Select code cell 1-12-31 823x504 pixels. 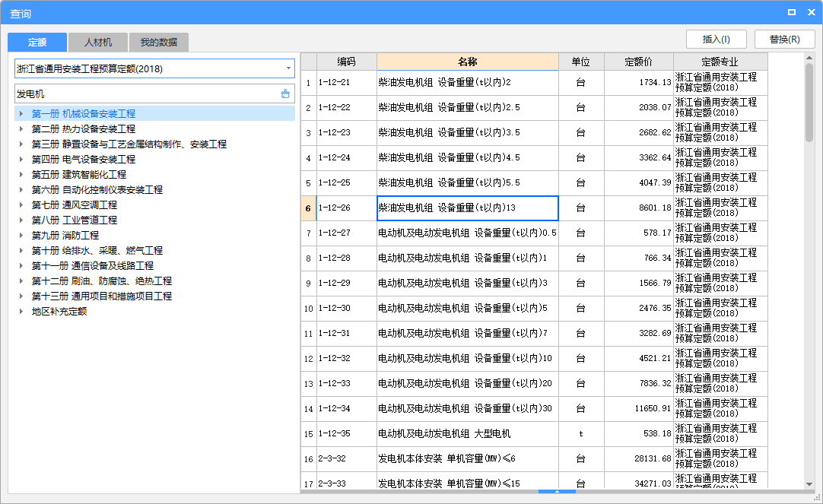(x=346, y=333)
